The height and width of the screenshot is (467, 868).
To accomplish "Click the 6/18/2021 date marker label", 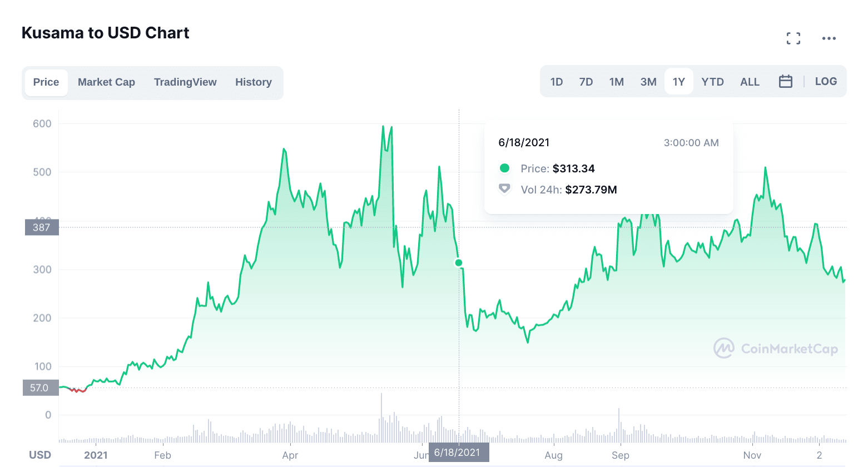I will (458, 453).
